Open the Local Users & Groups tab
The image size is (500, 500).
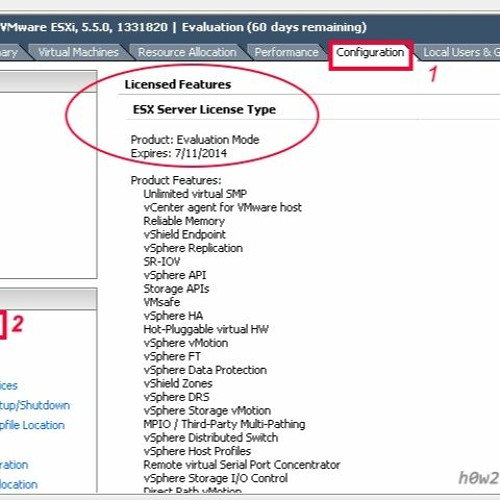pos(461,52)
